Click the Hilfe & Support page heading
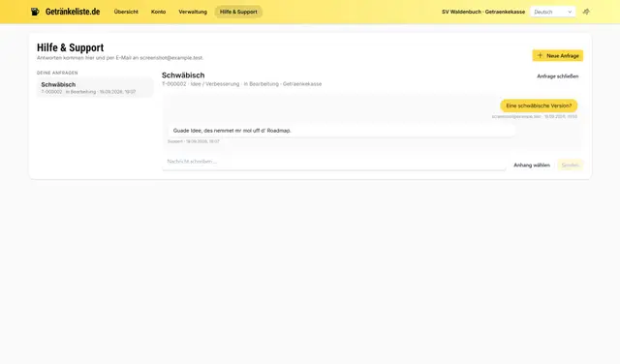The height and width of the screenshot is (364, 620). [70, 47]
